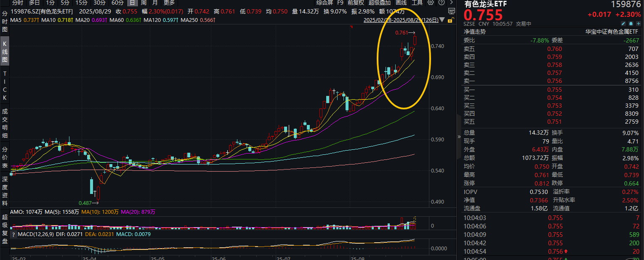The image size is (644, 260).
Task: Enable 前复权 price adjustment mode
Action: pos(355,2)
